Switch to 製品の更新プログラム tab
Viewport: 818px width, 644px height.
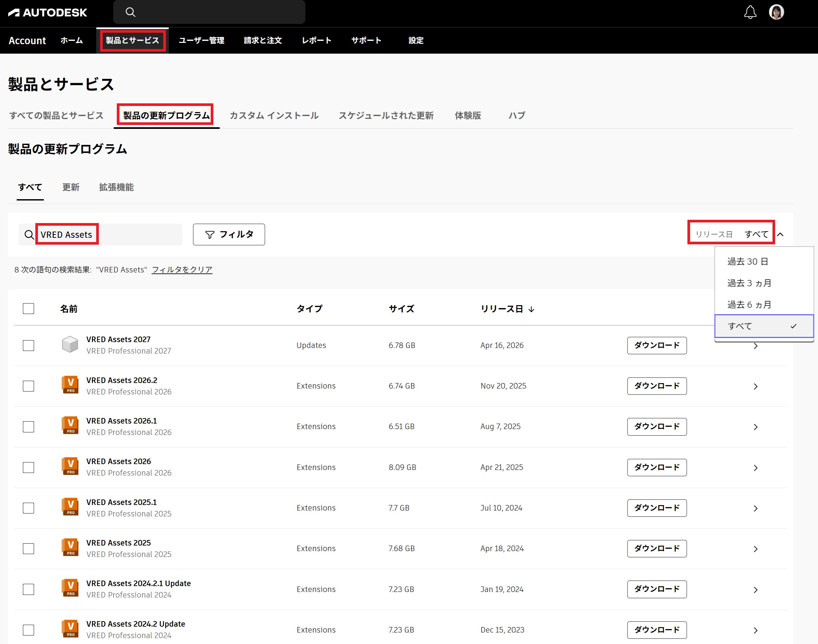pos(166,115)
